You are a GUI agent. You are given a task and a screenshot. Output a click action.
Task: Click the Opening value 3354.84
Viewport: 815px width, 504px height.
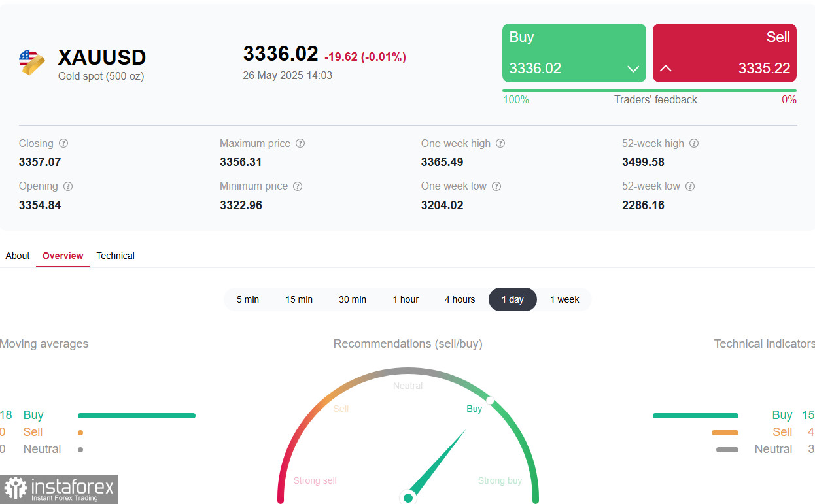point(40,205)
